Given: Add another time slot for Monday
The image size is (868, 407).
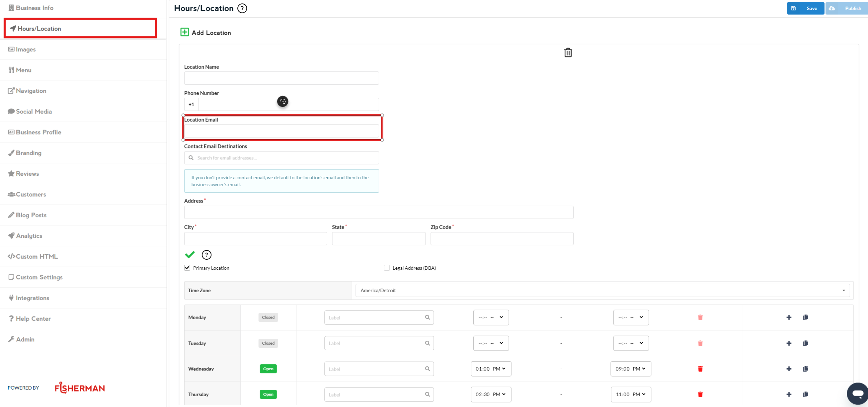Looking at the screenshot, I should 789,317.
